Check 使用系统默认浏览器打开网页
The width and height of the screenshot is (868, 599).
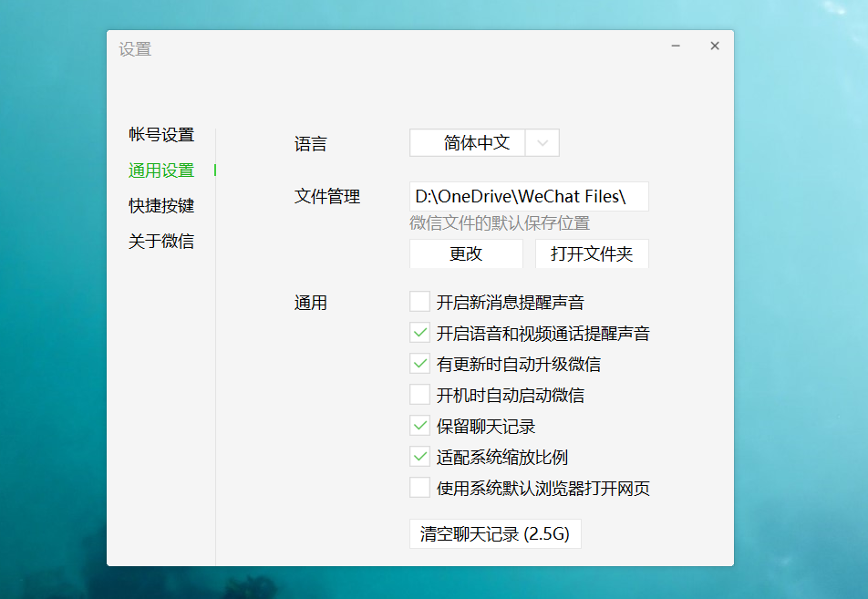[x=420, y=489]
